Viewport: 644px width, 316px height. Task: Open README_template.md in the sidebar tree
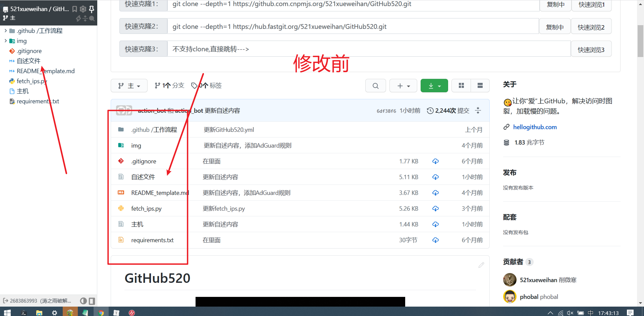coord(46,71)
